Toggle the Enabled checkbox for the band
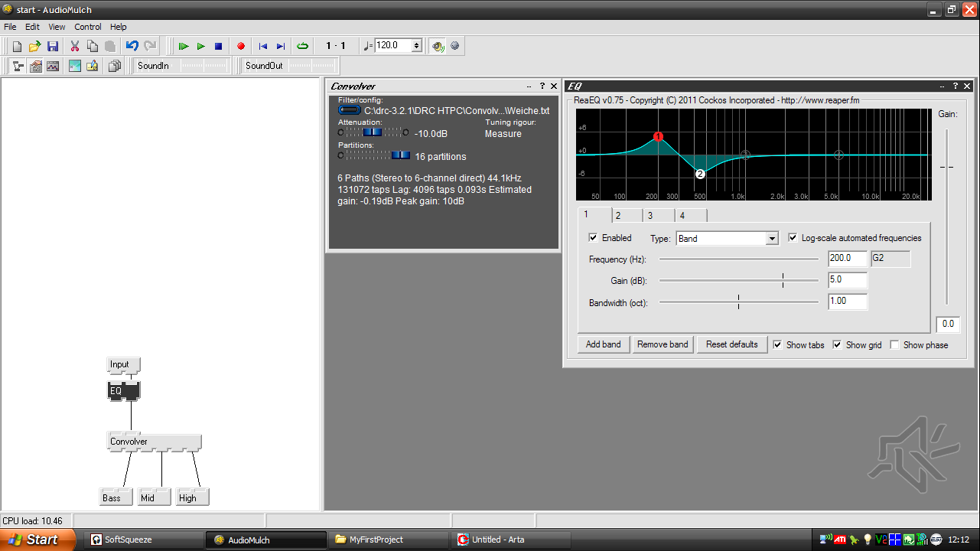This screenshot has width=980, height=551. coord(593,238)
